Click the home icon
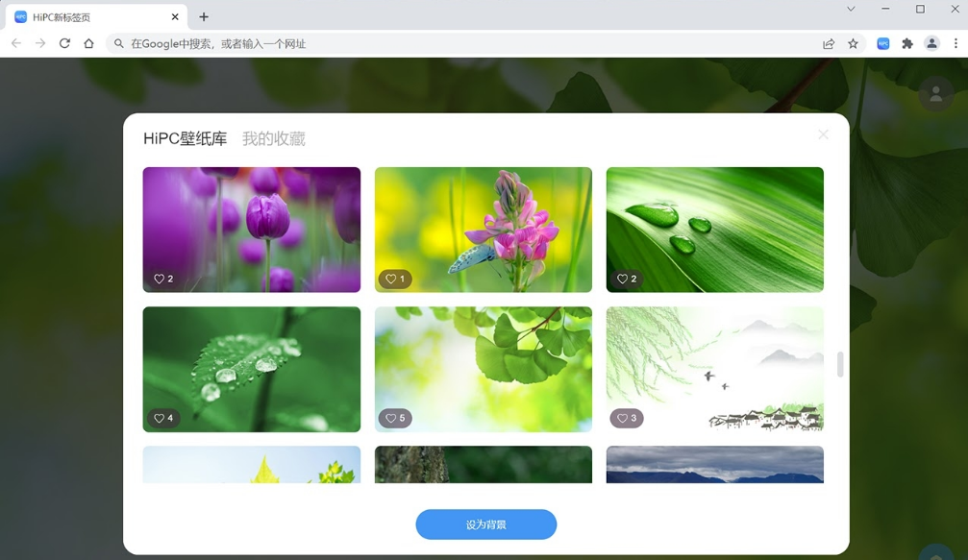 click(x=88, y=43)
